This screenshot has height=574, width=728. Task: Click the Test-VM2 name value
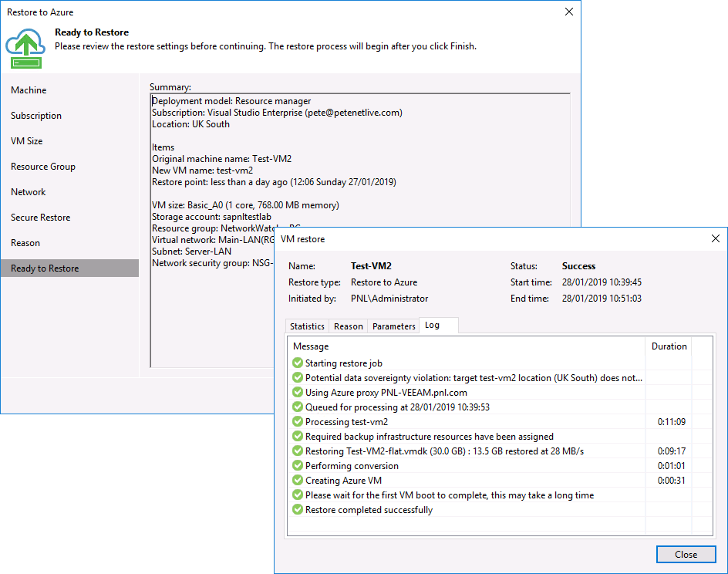pyautogui.click(x=371, y=266)
